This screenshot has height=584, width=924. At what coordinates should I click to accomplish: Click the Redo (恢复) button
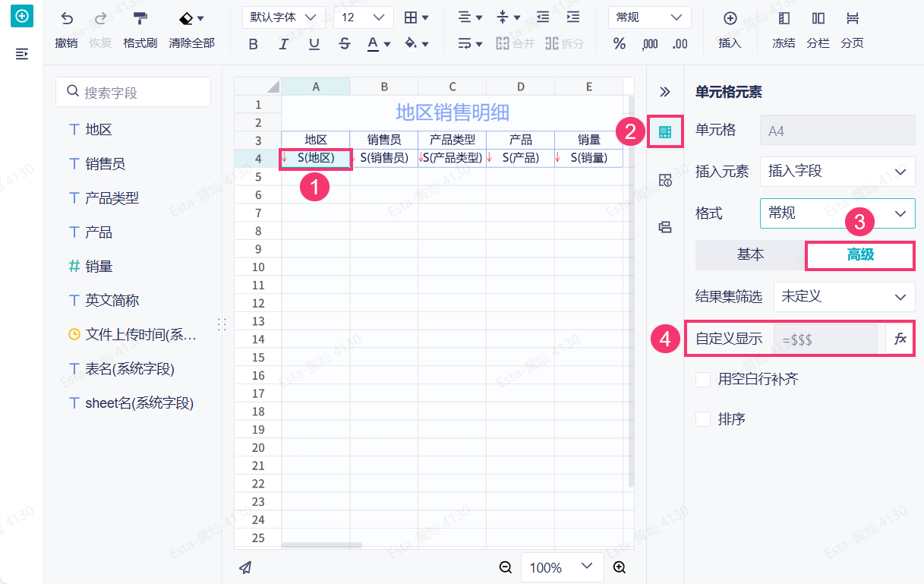pos(100,29)
